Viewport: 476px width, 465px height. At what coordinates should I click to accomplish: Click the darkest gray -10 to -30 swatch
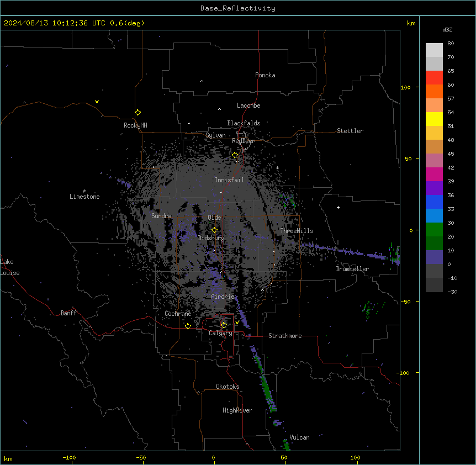click(434, 285)
